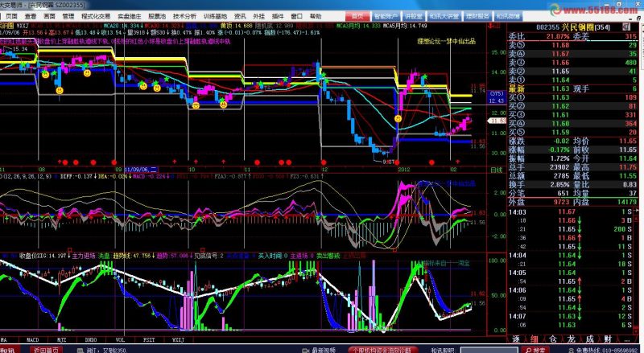This screenshot has height=353, width=644.
Task: Click the stock title 002355 兴民钢圈
Action: pyautogui.click(x=573, y=27)
